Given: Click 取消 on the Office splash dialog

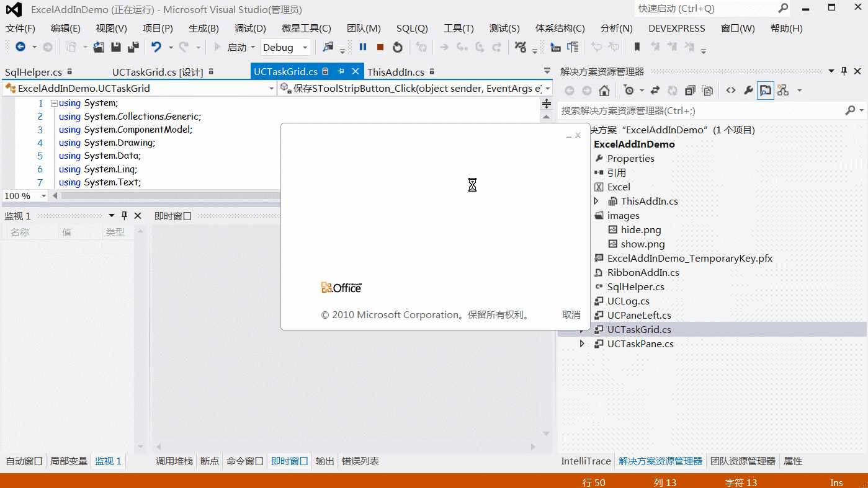Looking at the screenshot, I should pyautogui.click(x=571, y=315).
